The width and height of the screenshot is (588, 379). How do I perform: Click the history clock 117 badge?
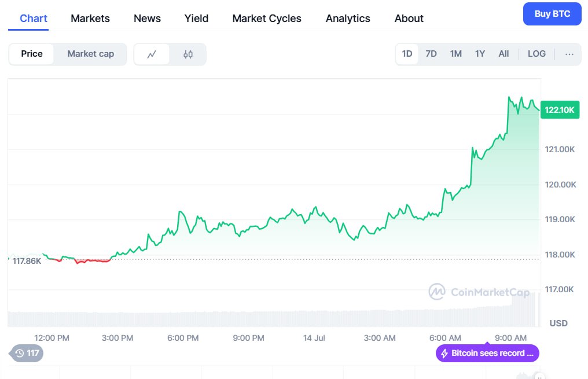pyautogui.click(x=27, y=353)
